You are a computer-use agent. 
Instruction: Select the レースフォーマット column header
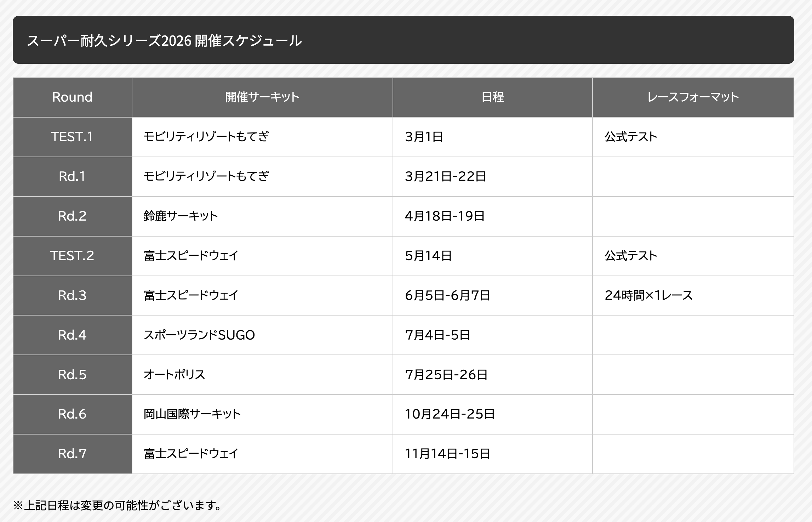point(693,97)
